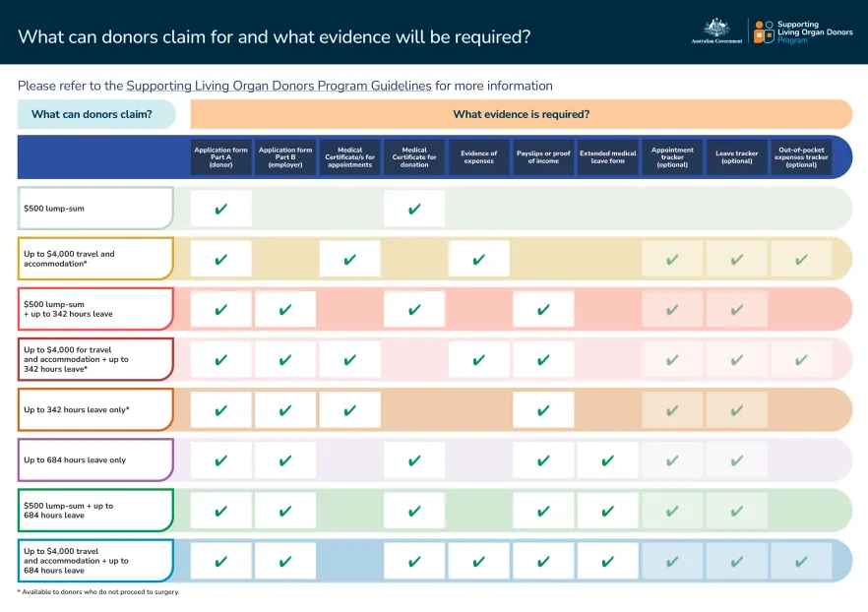Click the 'Out-of-pocket expenses tracker (optional)' column header
868x612 pixels.
(801, 157)
